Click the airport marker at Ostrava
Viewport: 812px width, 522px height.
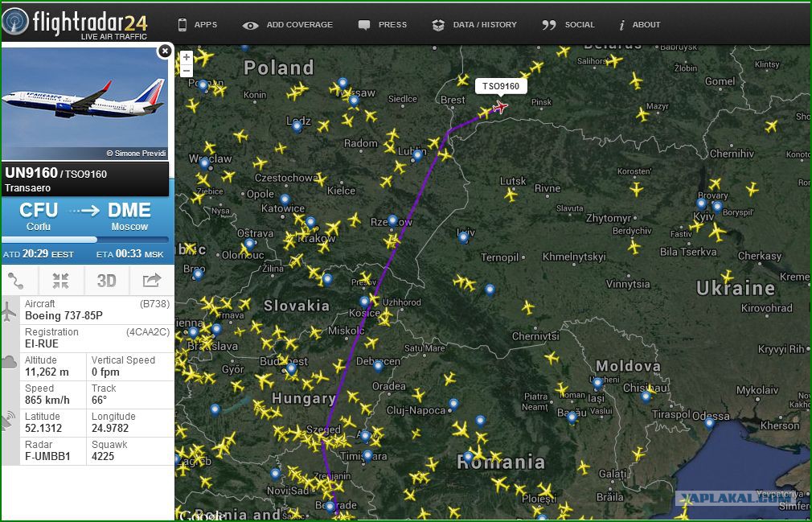point(249,244)
